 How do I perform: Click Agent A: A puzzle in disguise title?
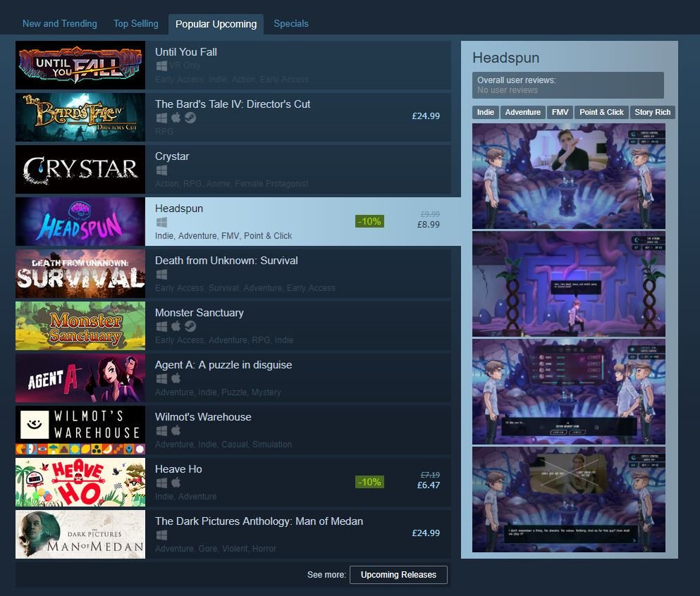(x=223, y=365)
